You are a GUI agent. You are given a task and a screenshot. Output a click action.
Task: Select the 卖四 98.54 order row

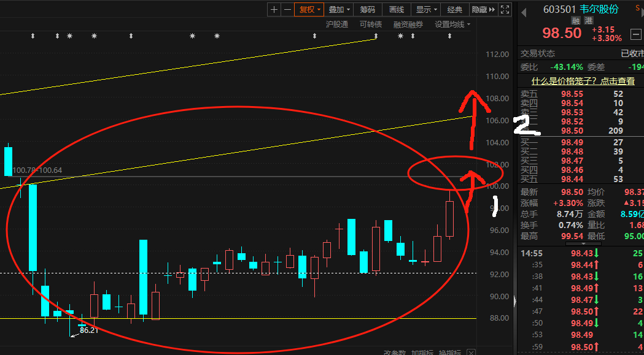580,104
